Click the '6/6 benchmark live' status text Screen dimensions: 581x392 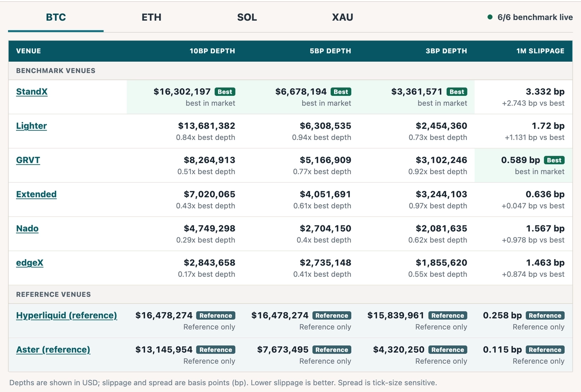coord(535,17)
